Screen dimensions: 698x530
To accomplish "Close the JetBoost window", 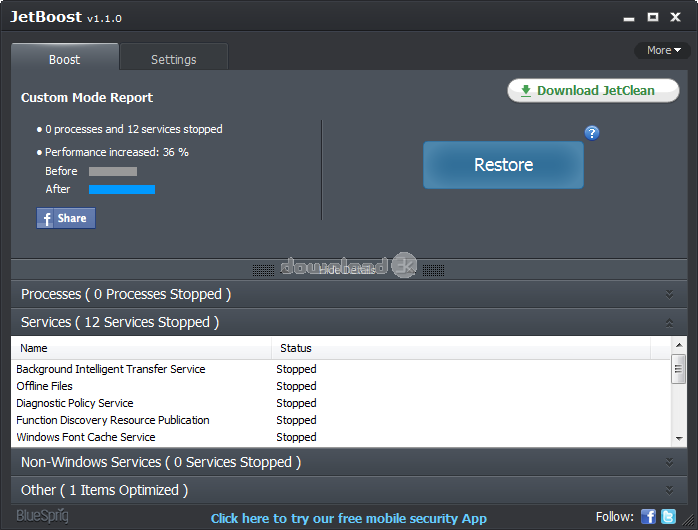I will tap(675, 17).
